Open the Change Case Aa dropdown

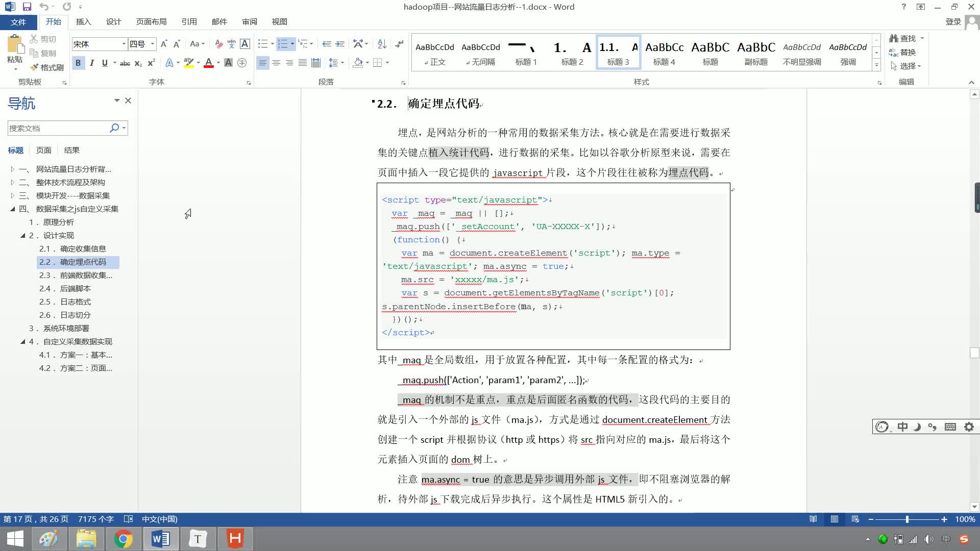coord(197,44)
